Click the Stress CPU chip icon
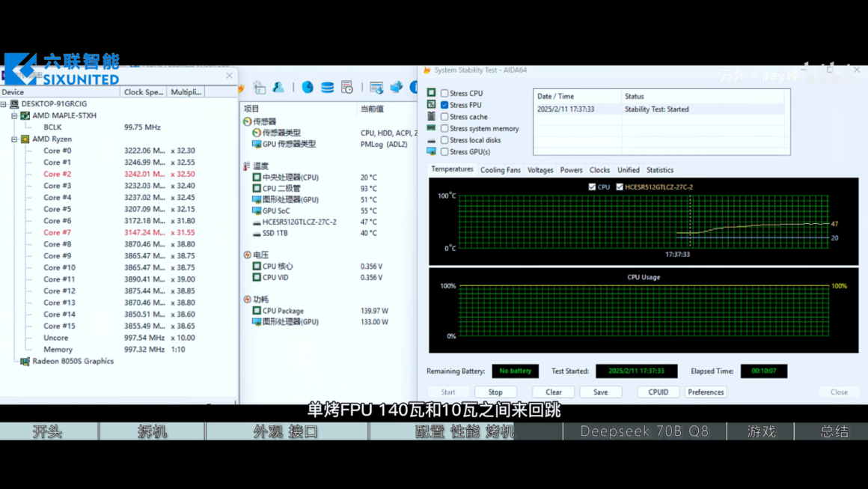 click(x=431, y=93)
